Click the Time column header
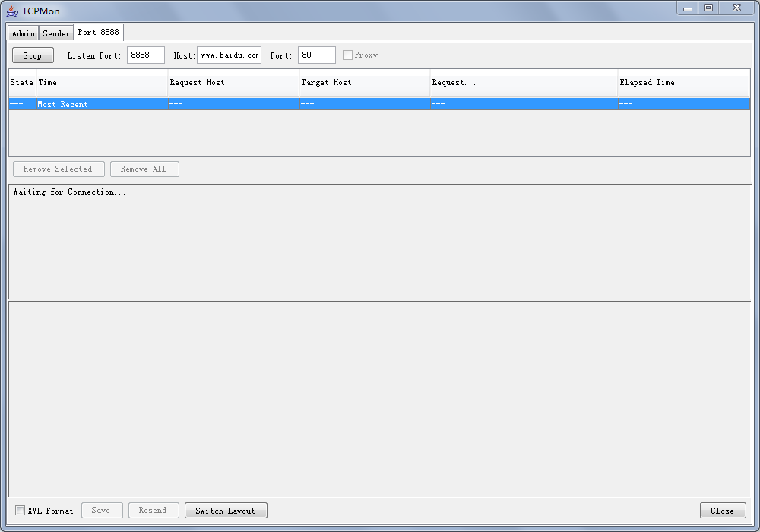 coord(102,83)
